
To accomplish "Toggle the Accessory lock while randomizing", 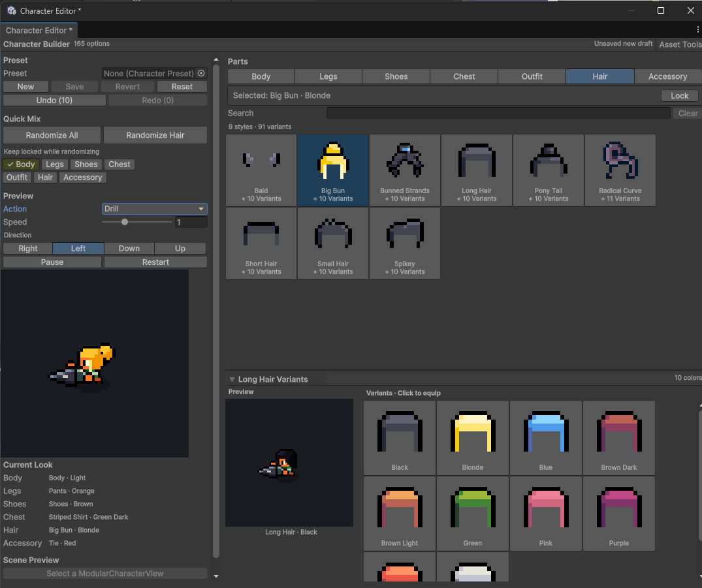I will coord(83,178).
